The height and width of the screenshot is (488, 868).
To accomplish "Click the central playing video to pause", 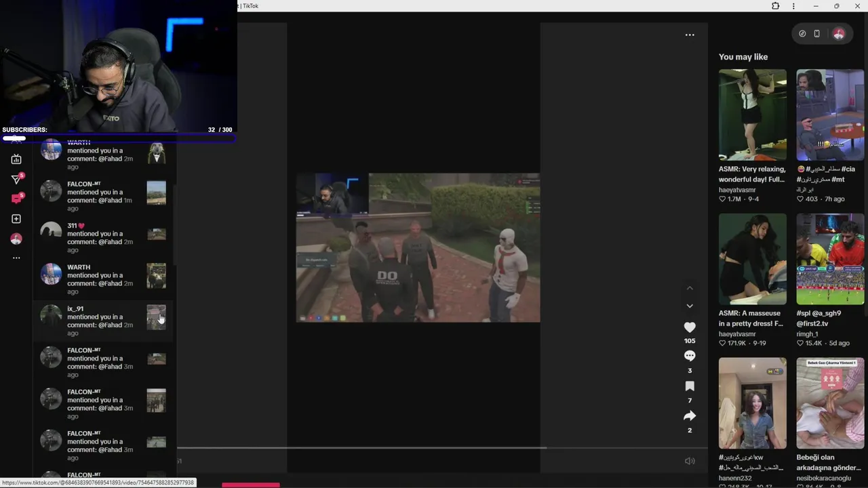I will [418, 247].
